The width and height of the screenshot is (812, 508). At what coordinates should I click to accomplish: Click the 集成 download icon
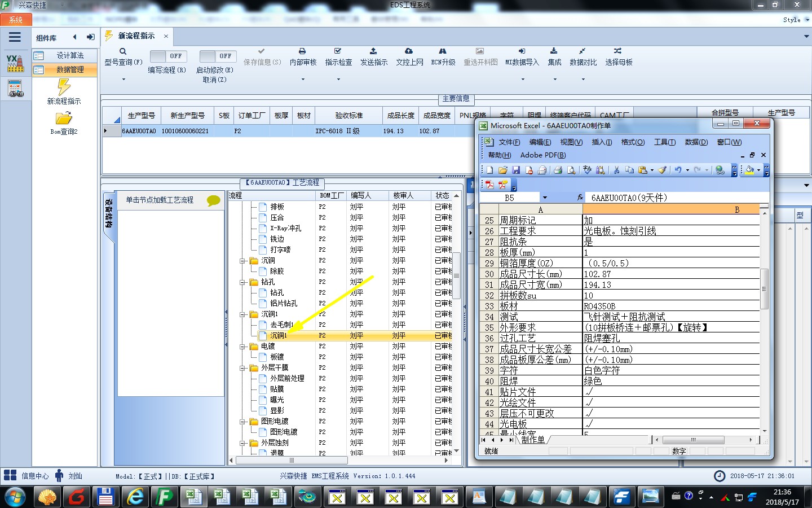[x=554, y=51]
